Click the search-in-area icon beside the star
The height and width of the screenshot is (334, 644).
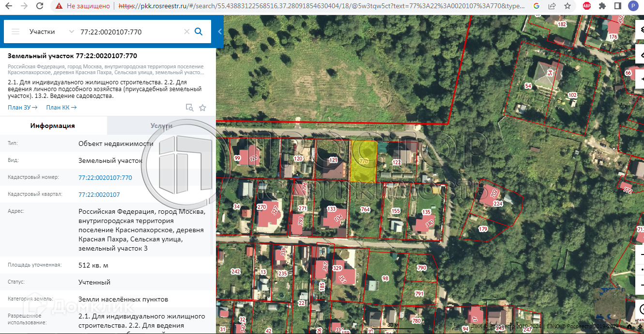coord(190,108)
